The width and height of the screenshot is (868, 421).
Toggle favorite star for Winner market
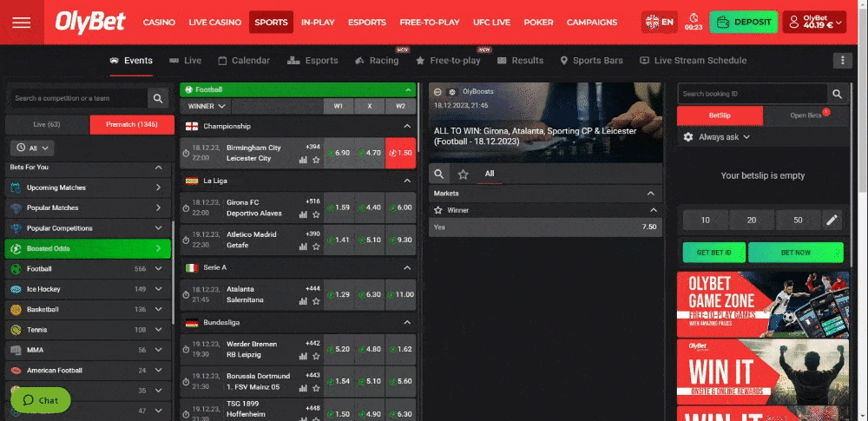coord(438,210)
